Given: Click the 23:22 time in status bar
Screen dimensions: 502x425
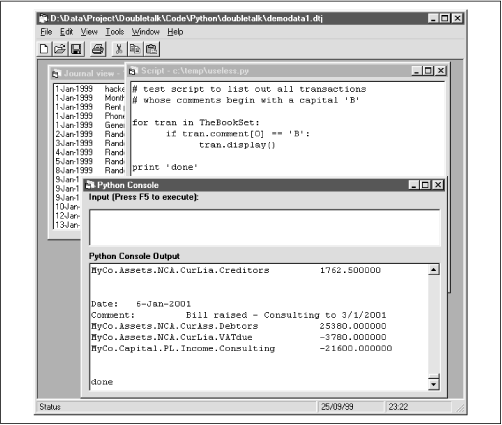Looking at the screenshot, I should pos(398,407).
